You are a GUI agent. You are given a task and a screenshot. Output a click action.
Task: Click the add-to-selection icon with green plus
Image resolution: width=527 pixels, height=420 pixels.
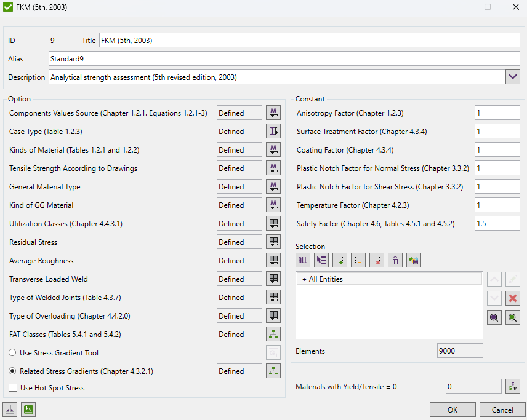[340, 260]
